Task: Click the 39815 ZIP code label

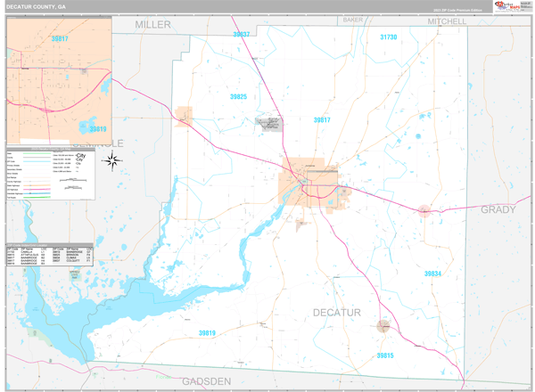Action: [385, 355]
